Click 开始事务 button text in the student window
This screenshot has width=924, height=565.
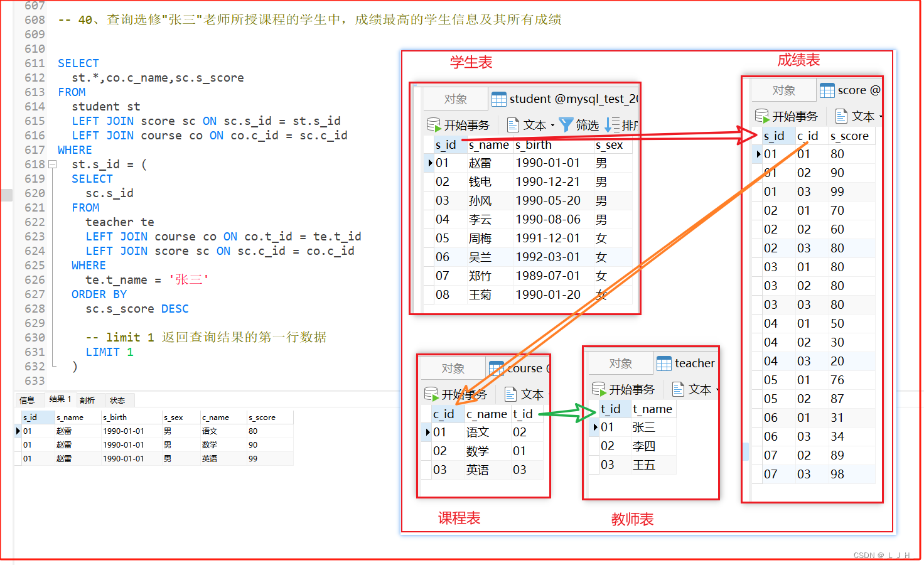point(466,125)
